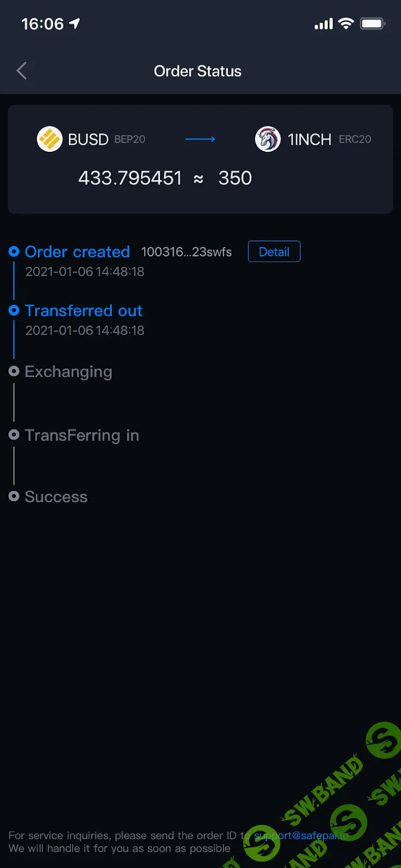Tap the location arrow beside the clock
This screenshot has height=868, width=401.
tap(74, 23)
